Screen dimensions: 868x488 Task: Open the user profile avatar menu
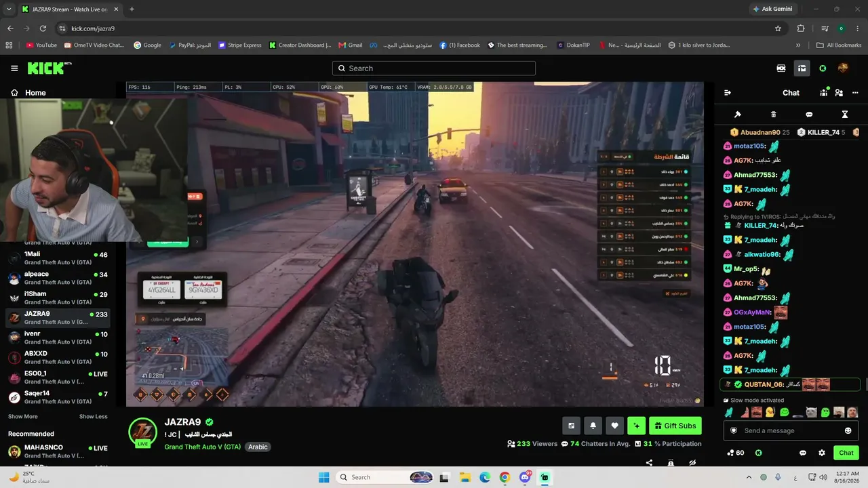click(x=843, y=68)
